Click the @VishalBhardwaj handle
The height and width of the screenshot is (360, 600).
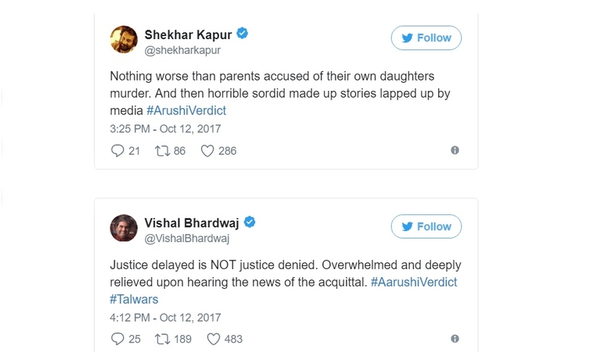pyautogui.click(x=187, y=239)
